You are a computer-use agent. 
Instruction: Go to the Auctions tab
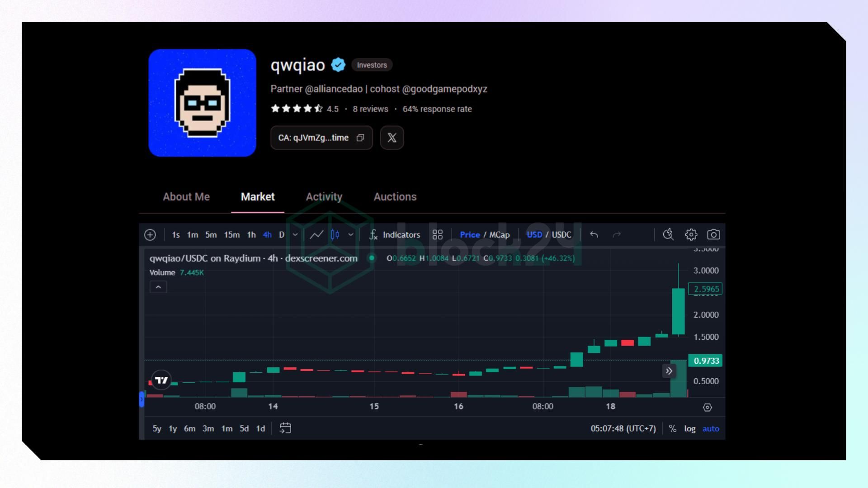395,197
